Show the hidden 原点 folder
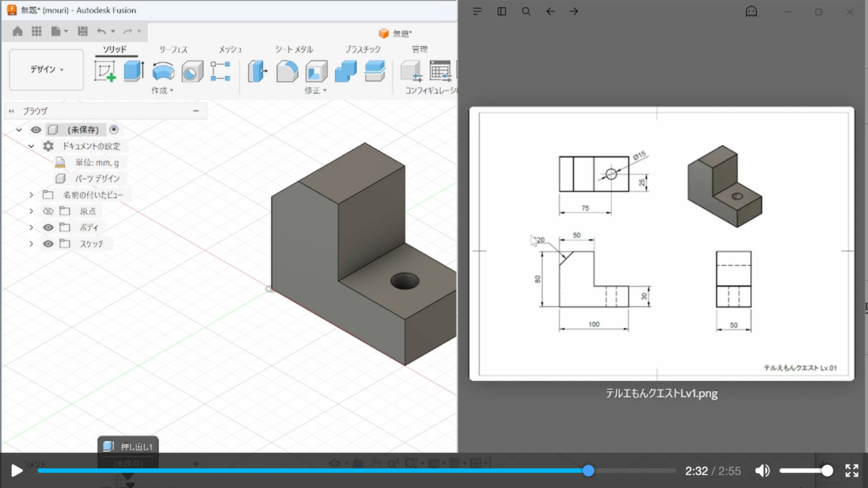868x488 pixels. pos(48,211)
